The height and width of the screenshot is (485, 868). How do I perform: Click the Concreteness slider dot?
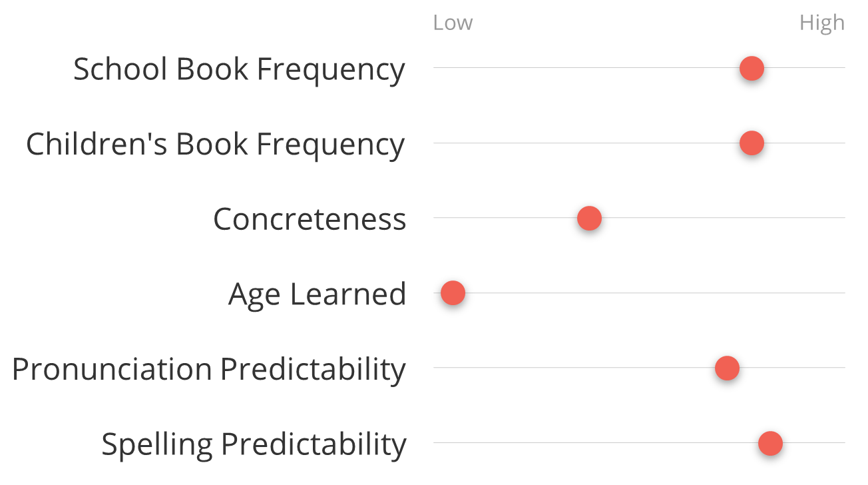click(589, 218)
